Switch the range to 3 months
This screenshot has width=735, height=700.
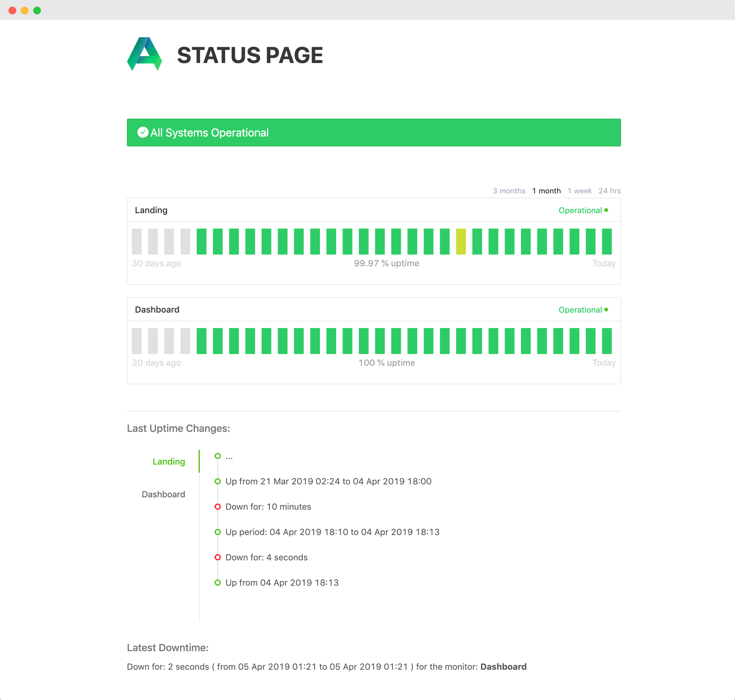coord(509,191)
